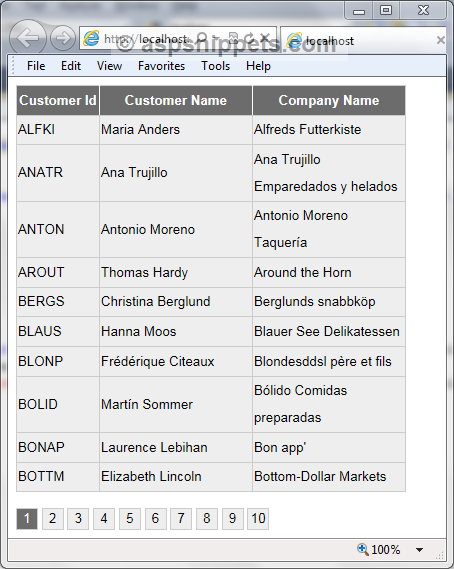Viewport: 454px width, 569px height.
Task: Close the localhost tab
Action: (441, 40)
